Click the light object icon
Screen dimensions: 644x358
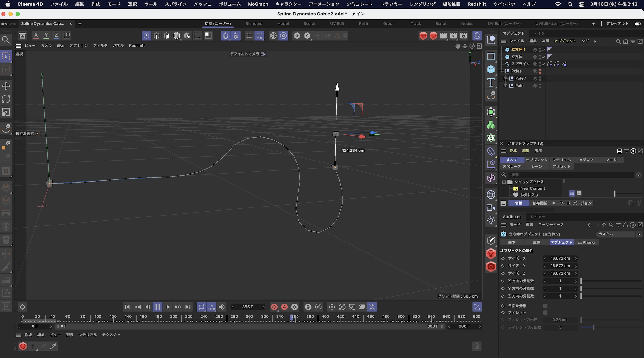click(x=491, y=221)
